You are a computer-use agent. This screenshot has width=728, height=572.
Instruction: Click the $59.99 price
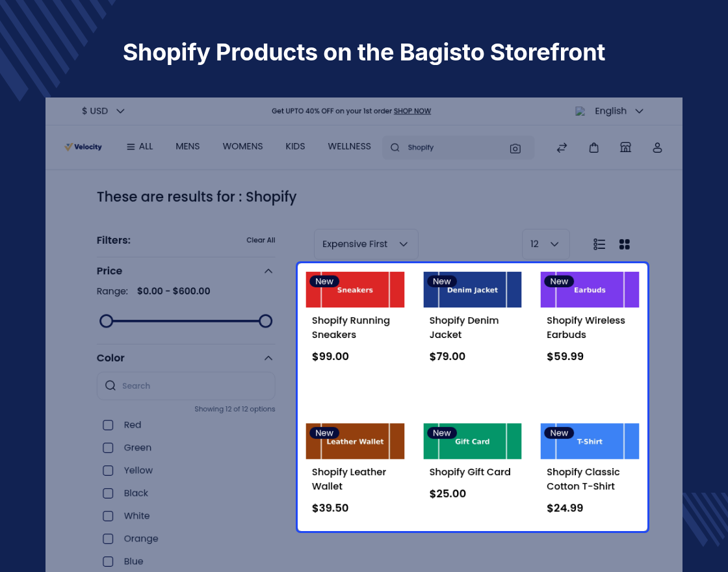click(x=565, y=357)
